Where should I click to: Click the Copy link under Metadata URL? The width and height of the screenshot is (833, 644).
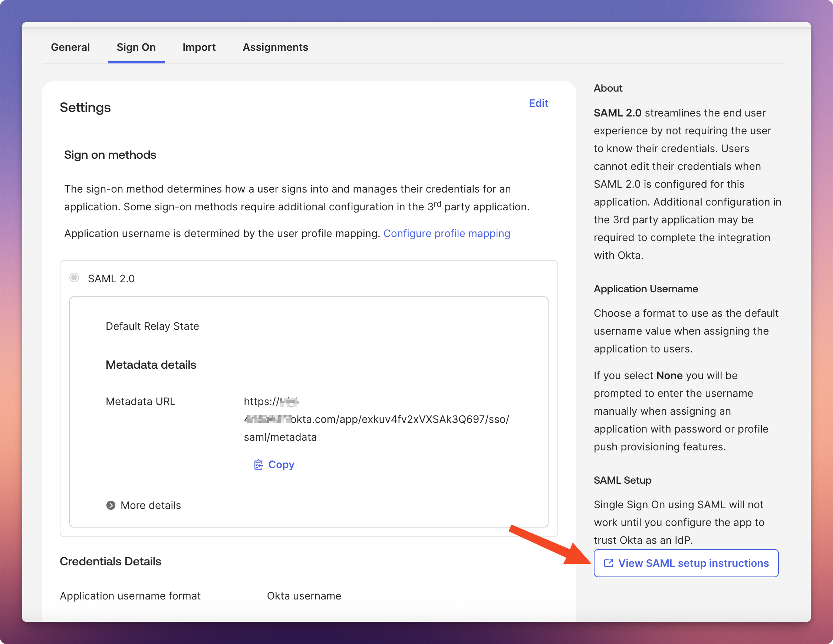tap(281, 464)
